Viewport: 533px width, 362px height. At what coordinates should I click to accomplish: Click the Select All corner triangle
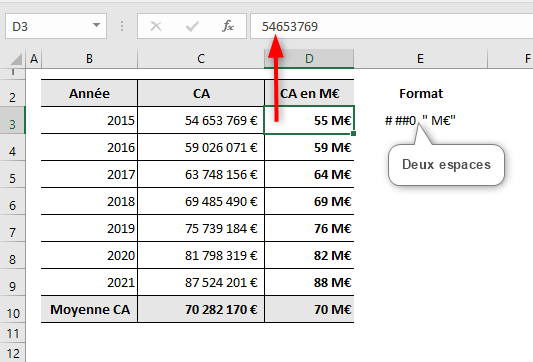coord(16,59)
